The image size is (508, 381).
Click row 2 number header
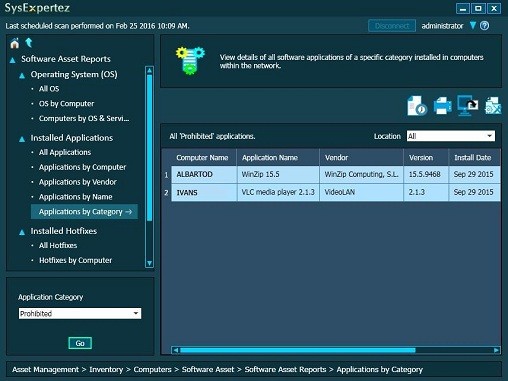[166, 192]
